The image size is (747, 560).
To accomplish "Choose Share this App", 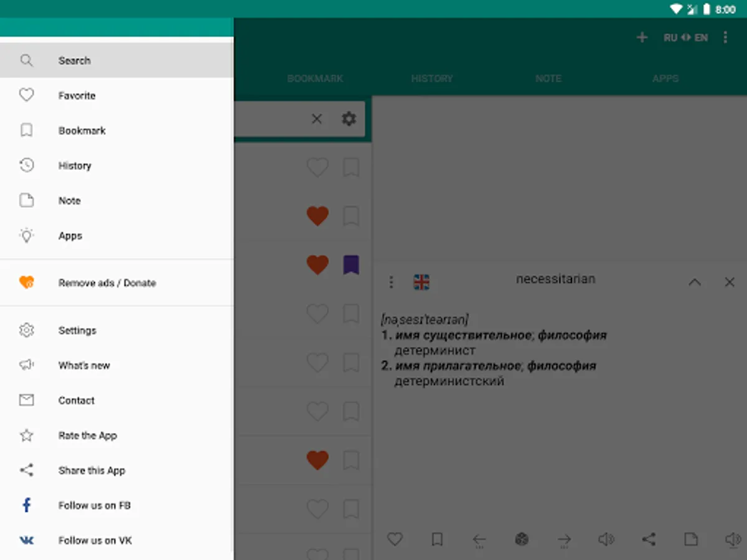I will pyautogui.click(x=116, y=470).
